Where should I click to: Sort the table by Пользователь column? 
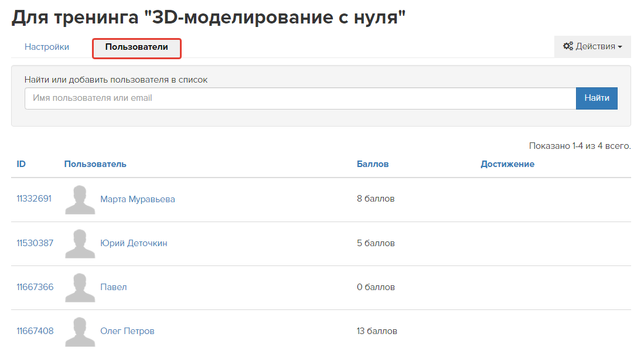coord(96,164)
